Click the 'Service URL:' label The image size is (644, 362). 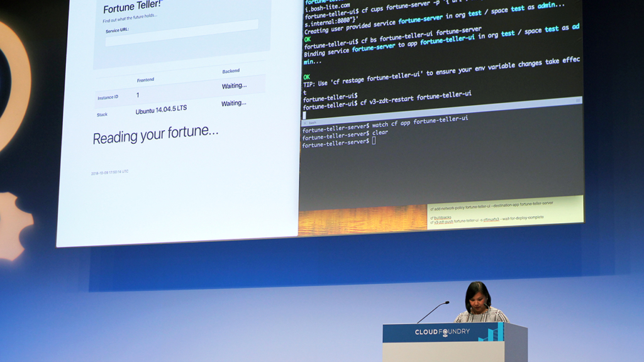(x=117, y=30)
